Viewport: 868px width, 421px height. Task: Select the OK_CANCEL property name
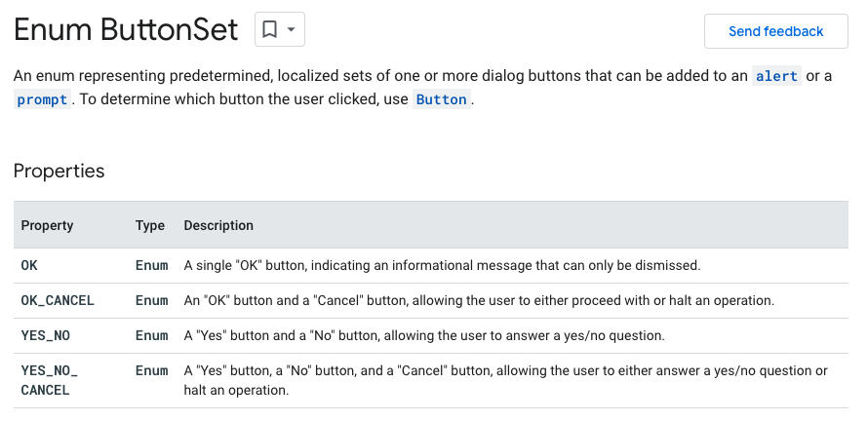tap(58, 300)
